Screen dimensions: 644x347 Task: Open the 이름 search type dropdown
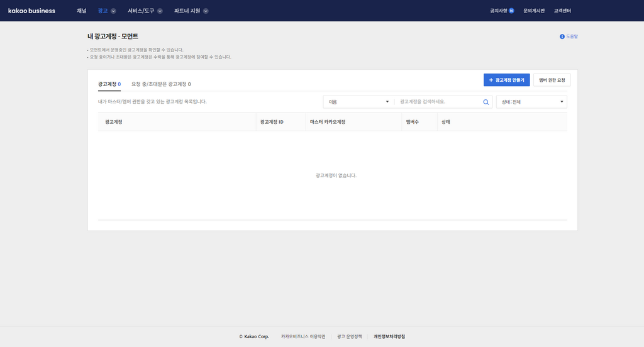tap(358, 102)
